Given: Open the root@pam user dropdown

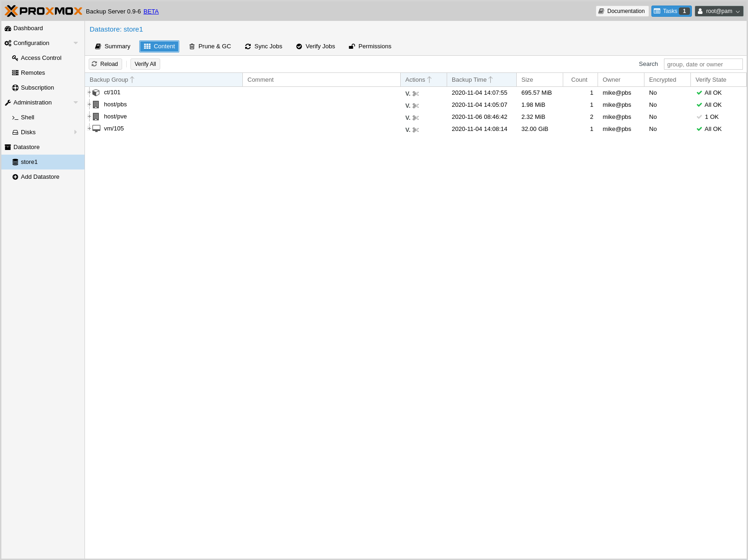Looking at the screenshot, I should 719,11.
